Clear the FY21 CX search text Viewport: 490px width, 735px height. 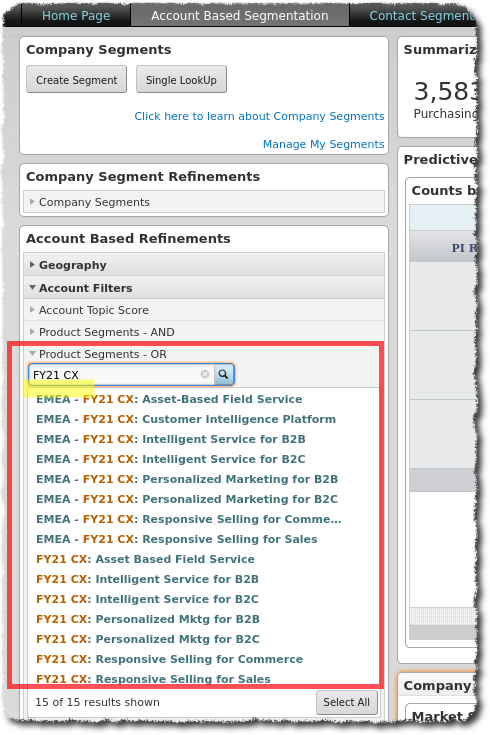pos(205,374)
